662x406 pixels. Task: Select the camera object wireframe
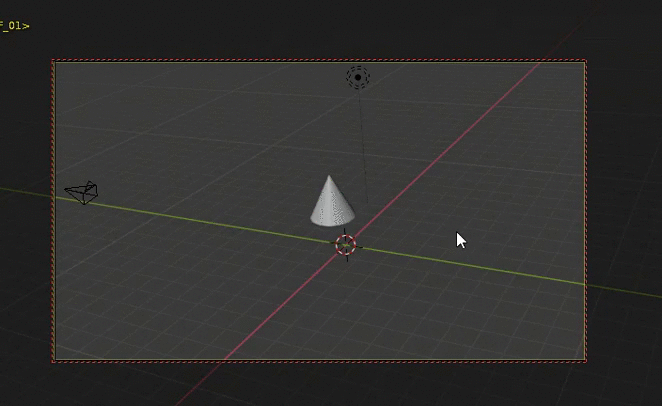click(x=81, y=193)
